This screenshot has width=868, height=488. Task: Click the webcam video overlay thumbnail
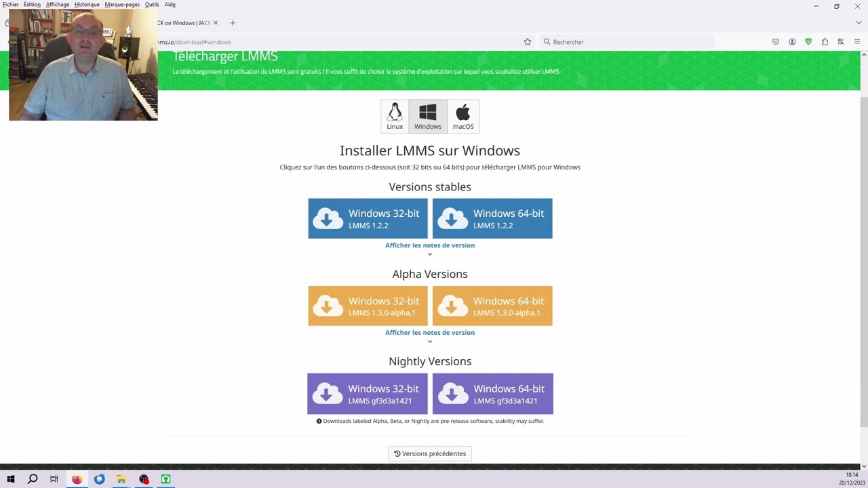pyautogui.click(x=83, y=65)
